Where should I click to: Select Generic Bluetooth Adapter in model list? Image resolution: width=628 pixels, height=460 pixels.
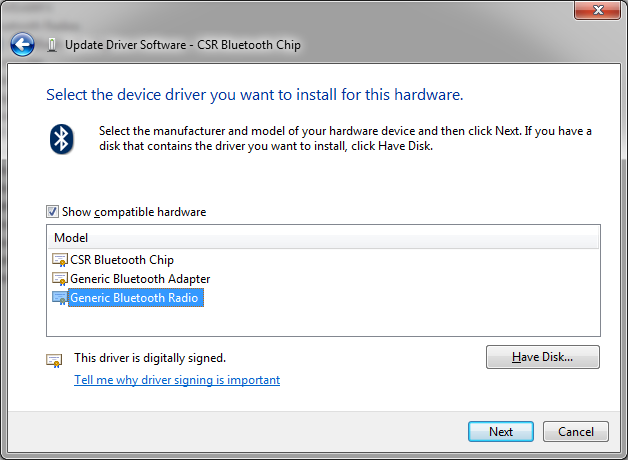(x=140, y=279)
